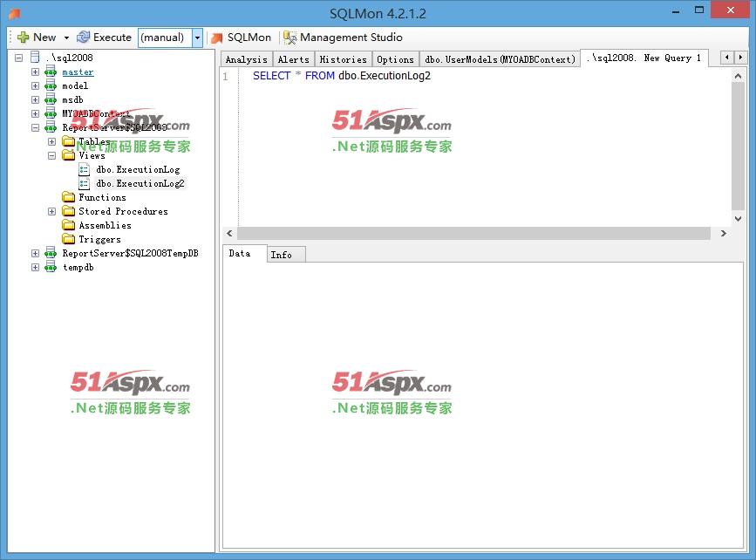Click the dbo.ExecutionLog view icon

[84, 169]
